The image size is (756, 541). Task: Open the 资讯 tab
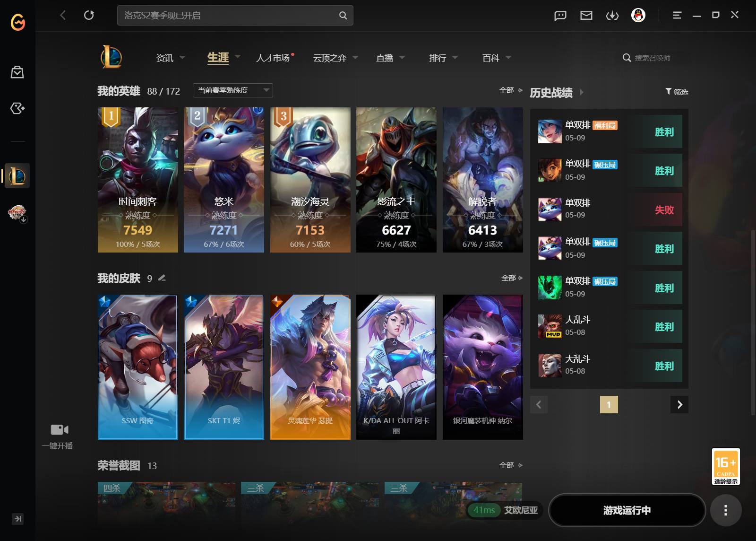point(165,58)
